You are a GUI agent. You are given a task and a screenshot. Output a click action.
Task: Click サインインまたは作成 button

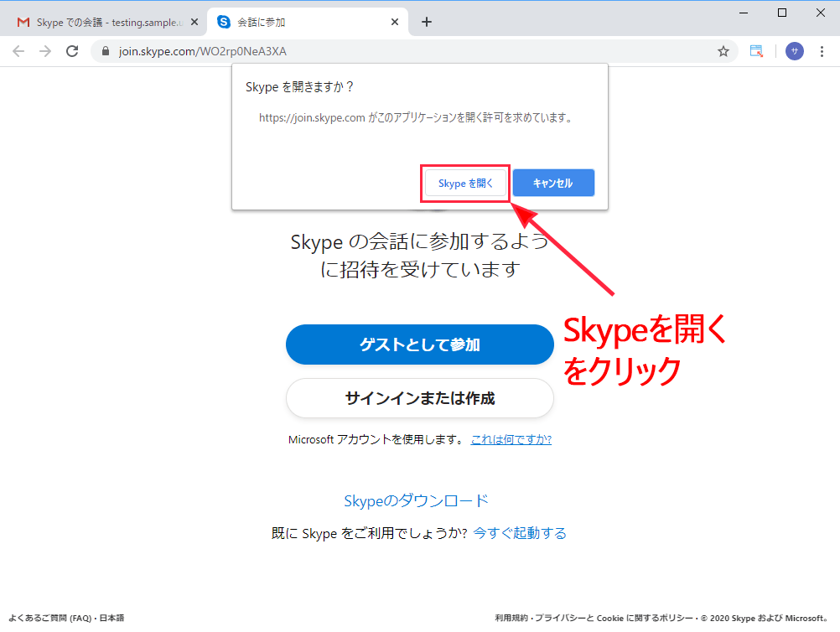point(419,398)
